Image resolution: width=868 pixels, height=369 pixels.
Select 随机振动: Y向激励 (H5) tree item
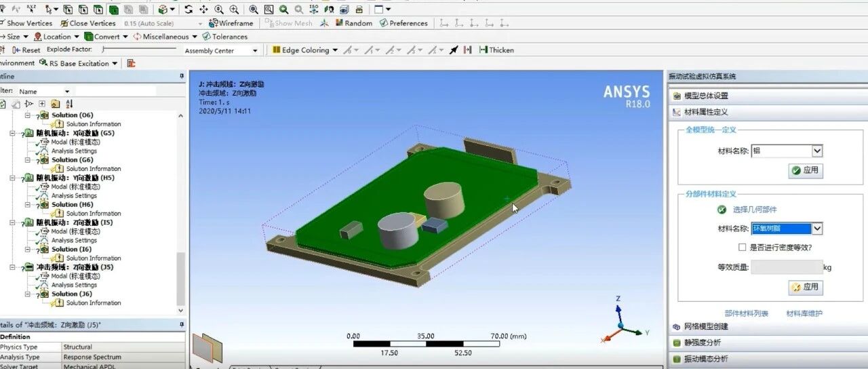(75, 178)
